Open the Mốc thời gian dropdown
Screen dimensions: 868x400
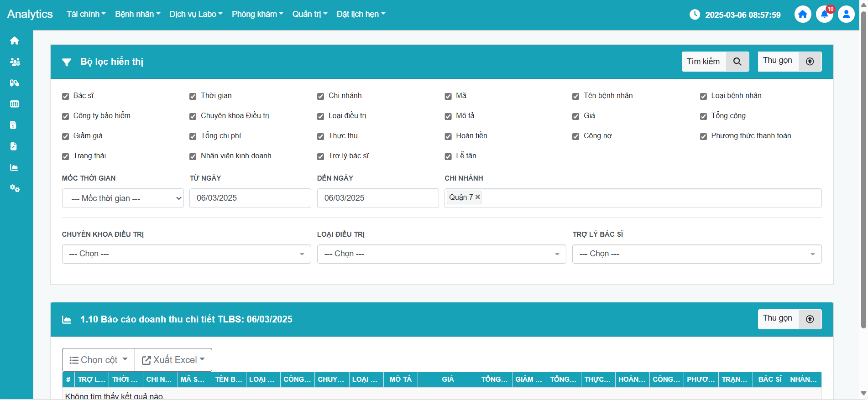coord(123,198)
